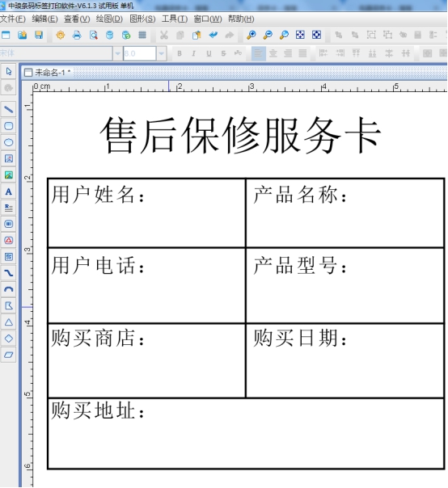This screenshot has height=488, width=448.
Task: Expand the font size dropdown arrow
Action: [162, 53]
